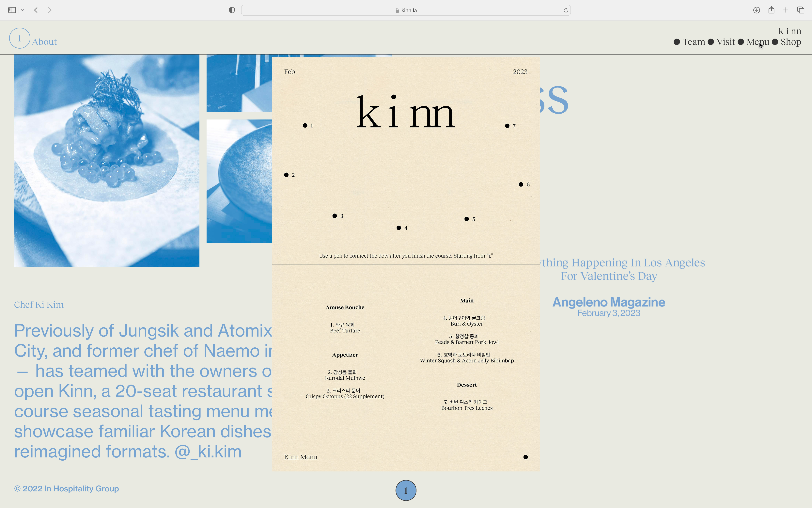Screen dimensions: 812x508
Task: Open the Shop nav item
Action: pos(791,42)
